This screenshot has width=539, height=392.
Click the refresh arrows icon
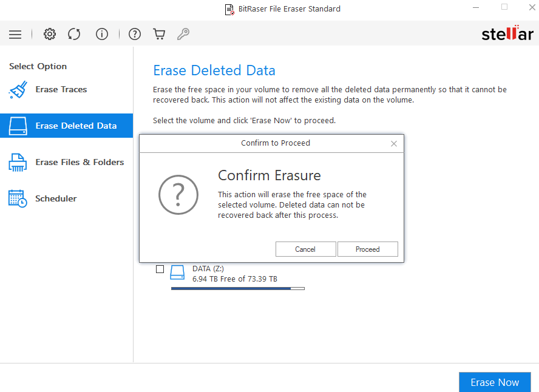tap(74, 35)
